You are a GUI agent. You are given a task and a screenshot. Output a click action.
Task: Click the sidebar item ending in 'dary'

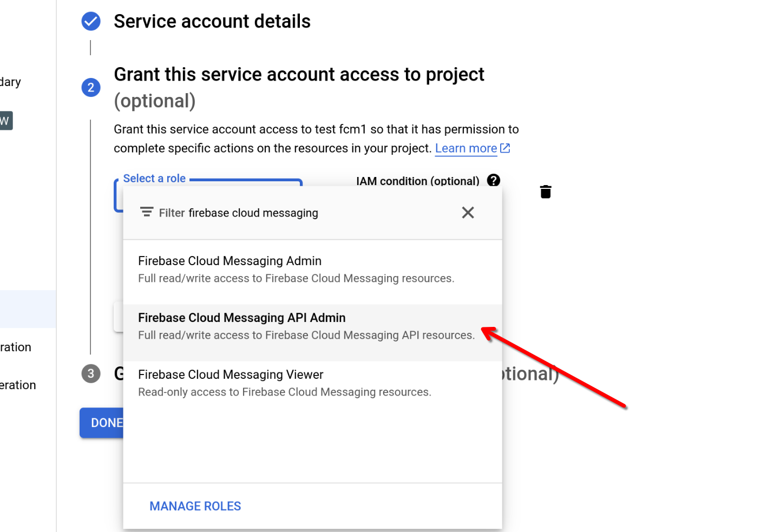click(10, 81)
